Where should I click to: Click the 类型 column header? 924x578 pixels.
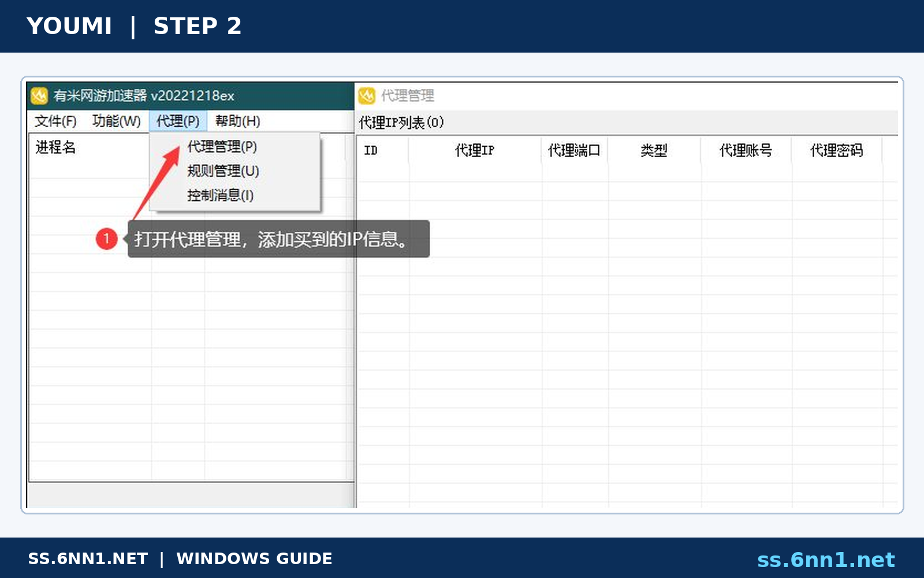click(654, 151)
